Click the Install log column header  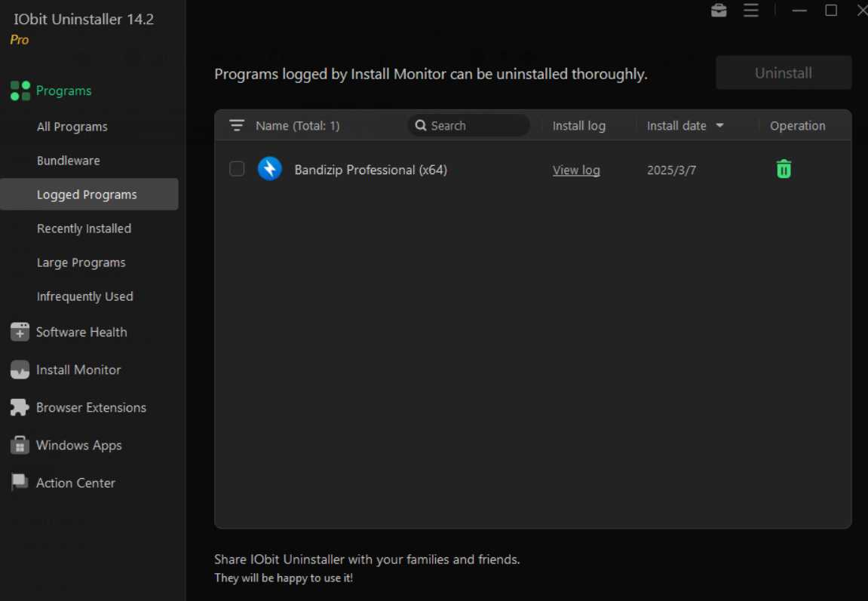[x=579, y=126]
